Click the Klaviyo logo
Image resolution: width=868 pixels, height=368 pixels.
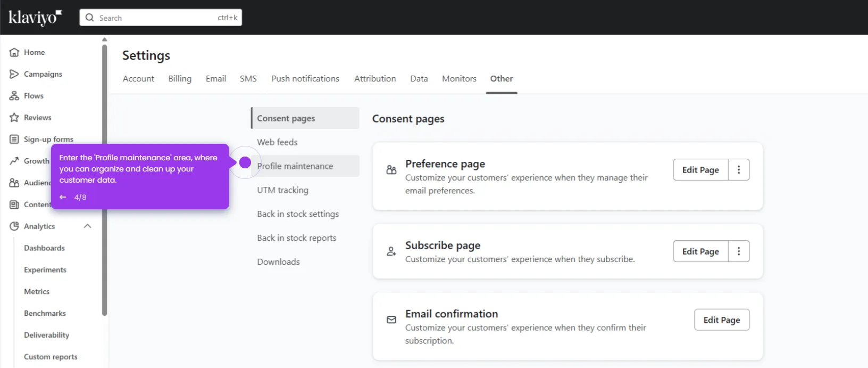(35, 18)
